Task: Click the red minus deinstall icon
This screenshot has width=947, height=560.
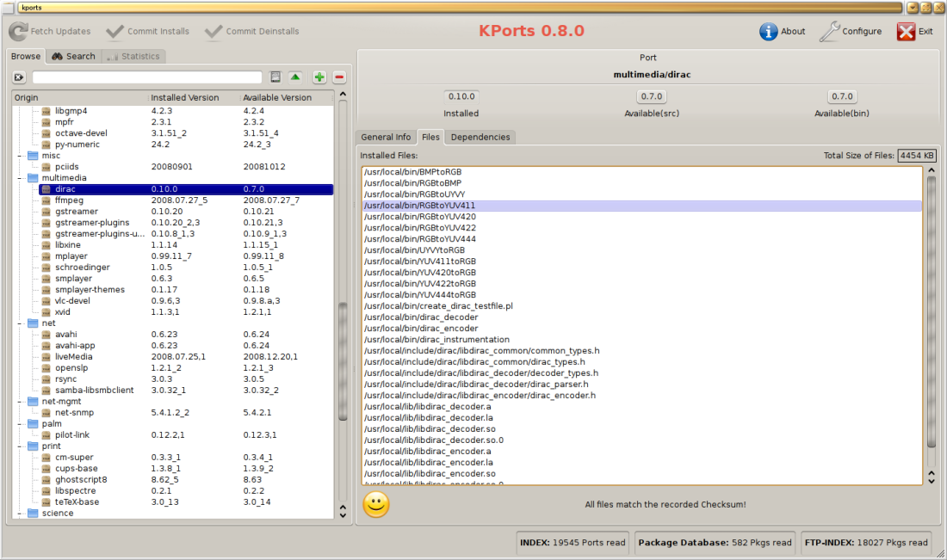Action: [339, 77]
